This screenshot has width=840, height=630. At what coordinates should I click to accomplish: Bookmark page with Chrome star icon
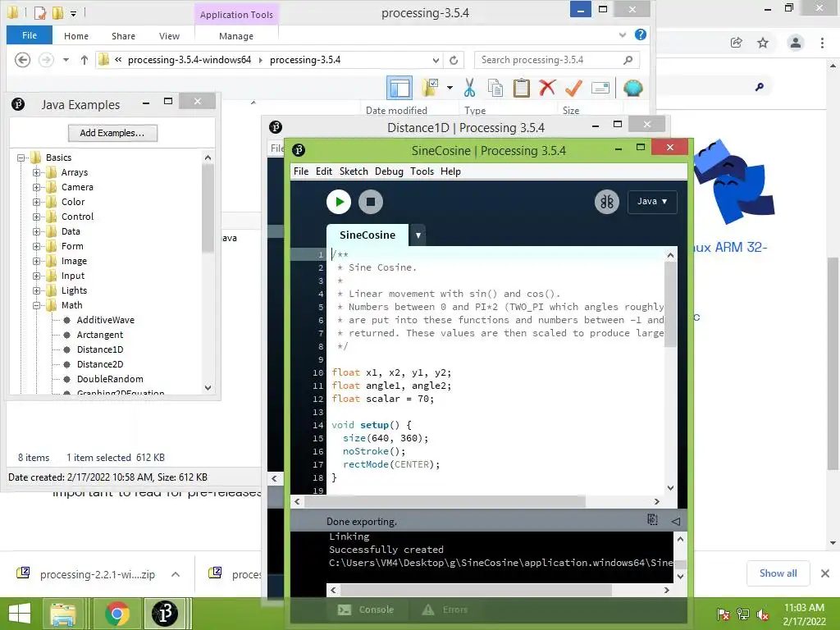[x=763, y=43]
